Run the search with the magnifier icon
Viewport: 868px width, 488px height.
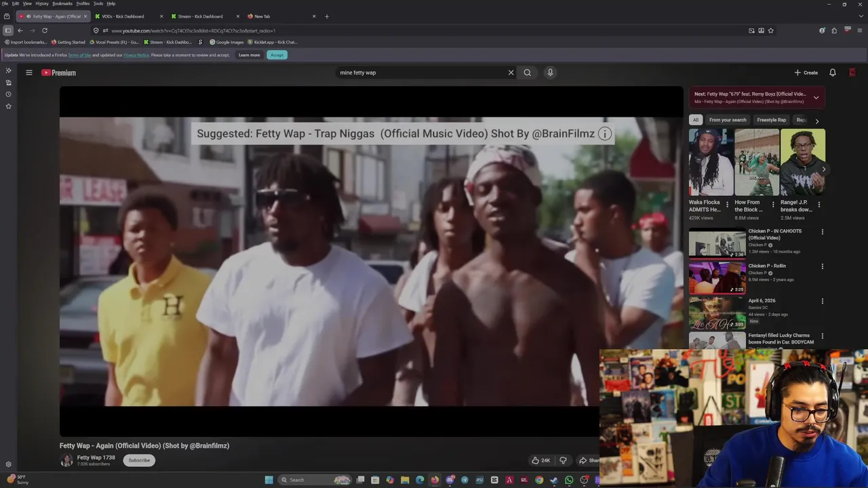[x=527, y=73]
